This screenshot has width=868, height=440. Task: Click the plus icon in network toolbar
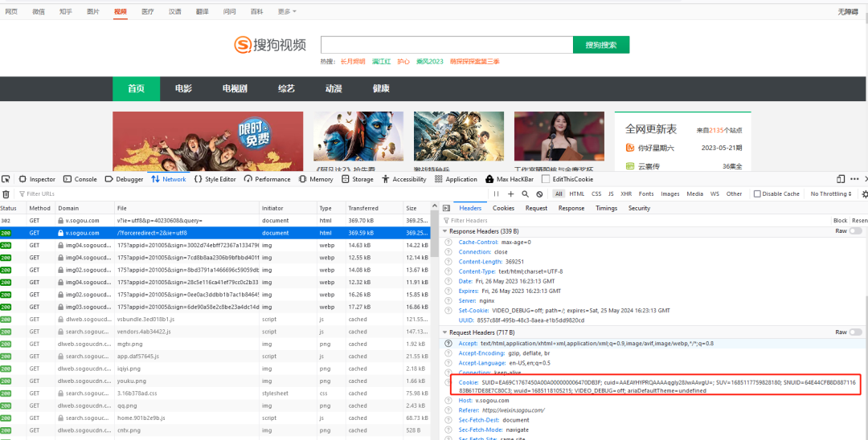click(511, 194)
